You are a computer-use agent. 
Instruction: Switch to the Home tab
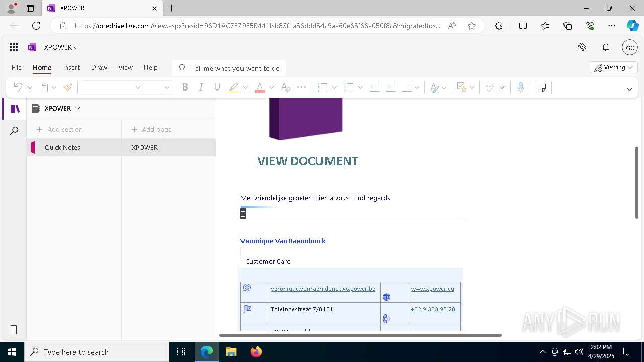coord(42,67)
